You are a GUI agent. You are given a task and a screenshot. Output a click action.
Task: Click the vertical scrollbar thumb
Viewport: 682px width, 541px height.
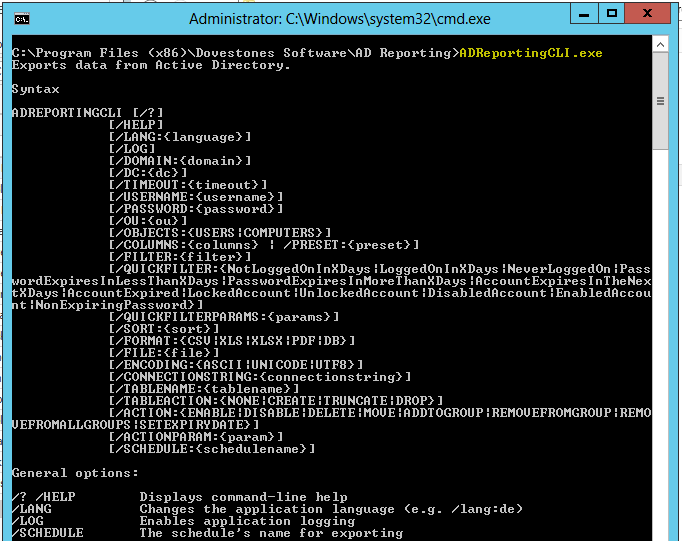click(x=661, y=102)
